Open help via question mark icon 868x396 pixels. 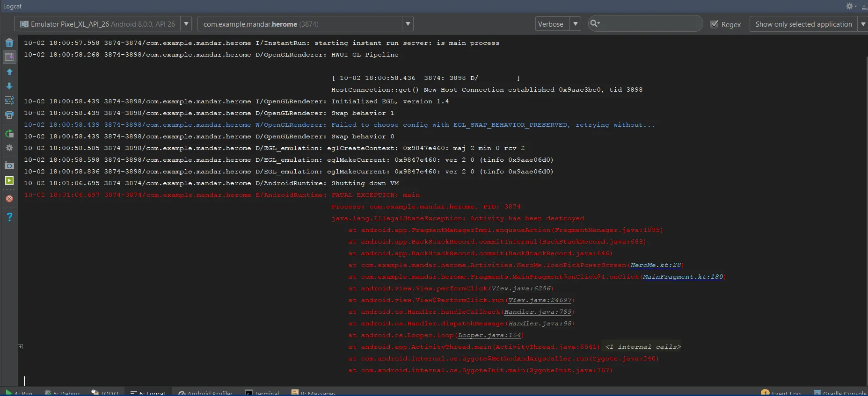pyautogui.click(x=9, y=217)
